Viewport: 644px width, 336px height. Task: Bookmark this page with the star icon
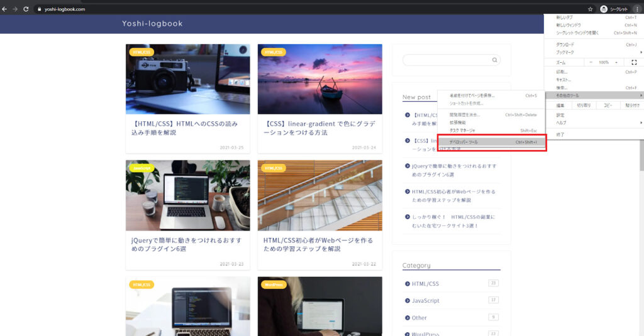tap(590, 9)
